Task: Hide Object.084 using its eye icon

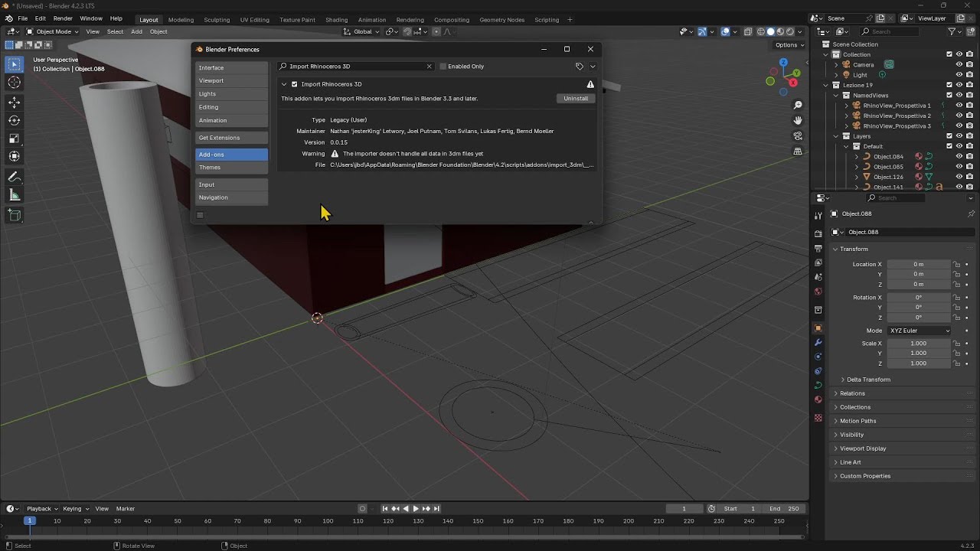Action: pyautogui.click(x=959, y=156)
